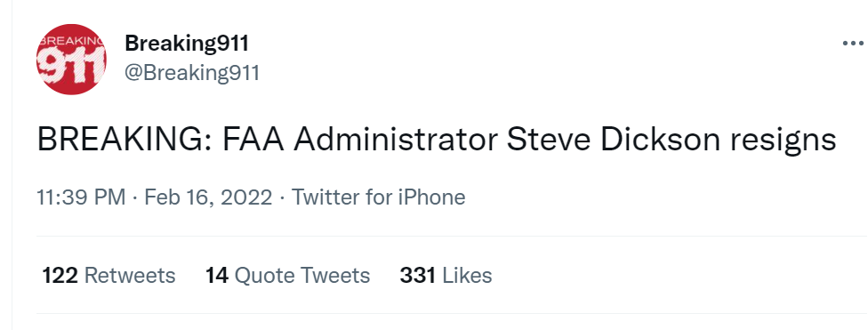Click the word FAA in the tweet
Image resolution: width=868 pixels, height=330 pixels.
coord(253,140)
